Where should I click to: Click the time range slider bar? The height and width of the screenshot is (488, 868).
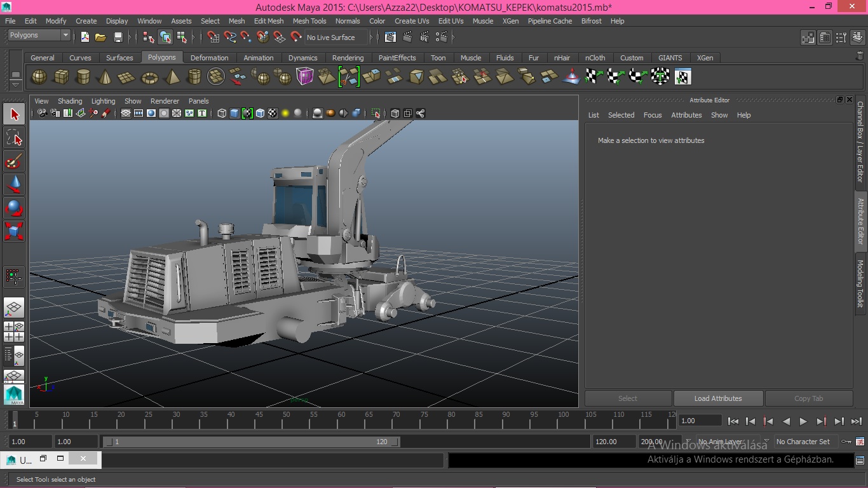[251, 442]
